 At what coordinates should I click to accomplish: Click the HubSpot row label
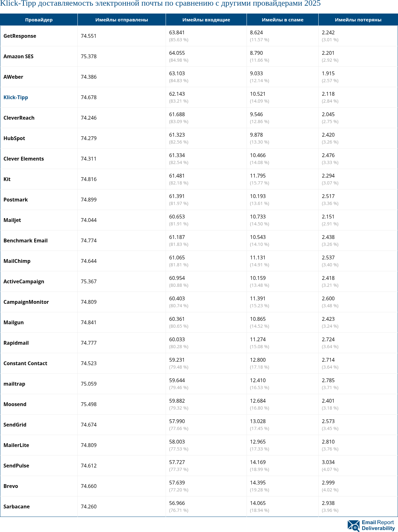tap(14, 138)
